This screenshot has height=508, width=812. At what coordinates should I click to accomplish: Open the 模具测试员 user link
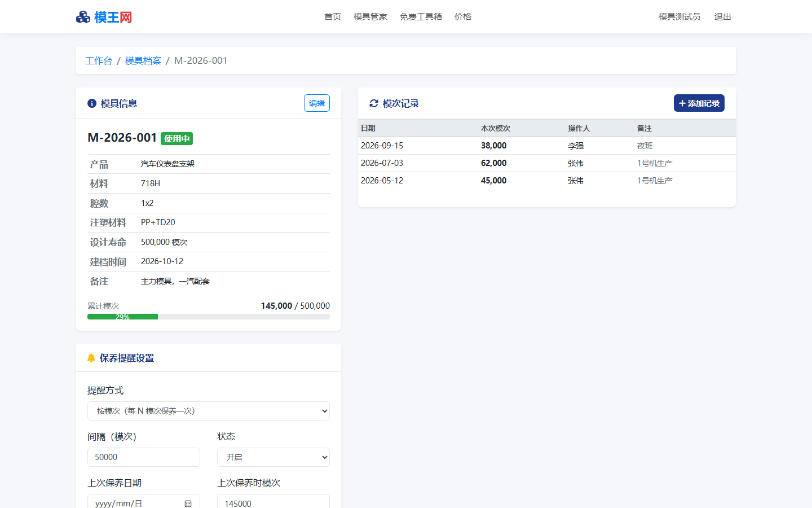pos(679,17)
